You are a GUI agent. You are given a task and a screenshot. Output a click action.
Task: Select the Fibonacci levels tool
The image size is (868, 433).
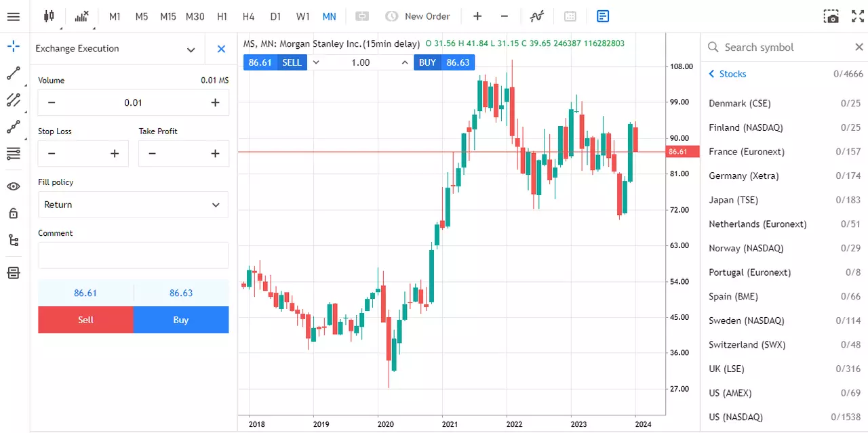click(x=14, y=154)
